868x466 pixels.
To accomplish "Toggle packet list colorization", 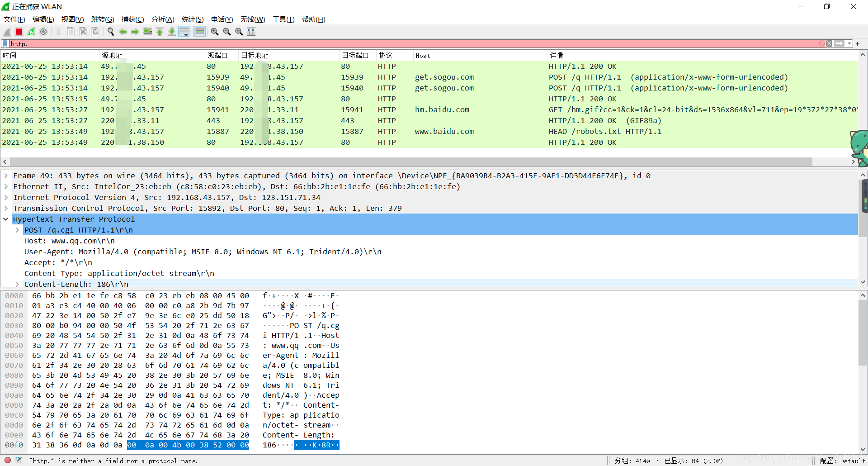I will pyautogui.click(x=199, y=32).
